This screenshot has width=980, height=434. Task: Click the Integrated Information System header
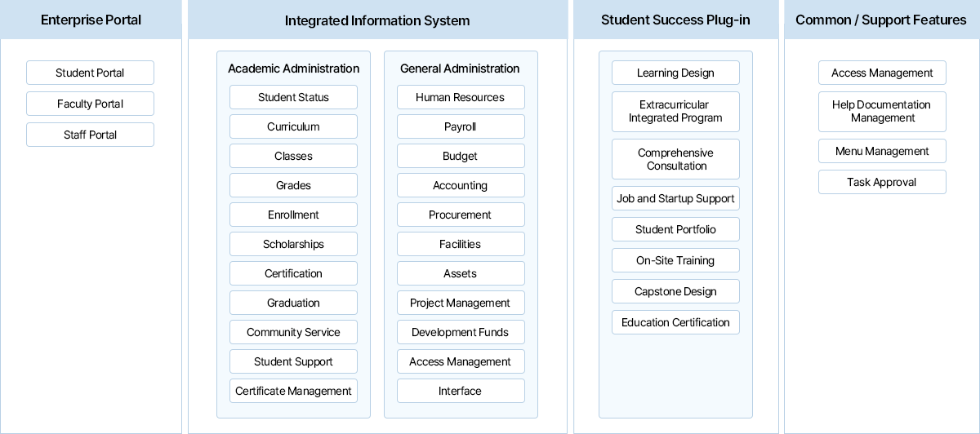(377, 20)
